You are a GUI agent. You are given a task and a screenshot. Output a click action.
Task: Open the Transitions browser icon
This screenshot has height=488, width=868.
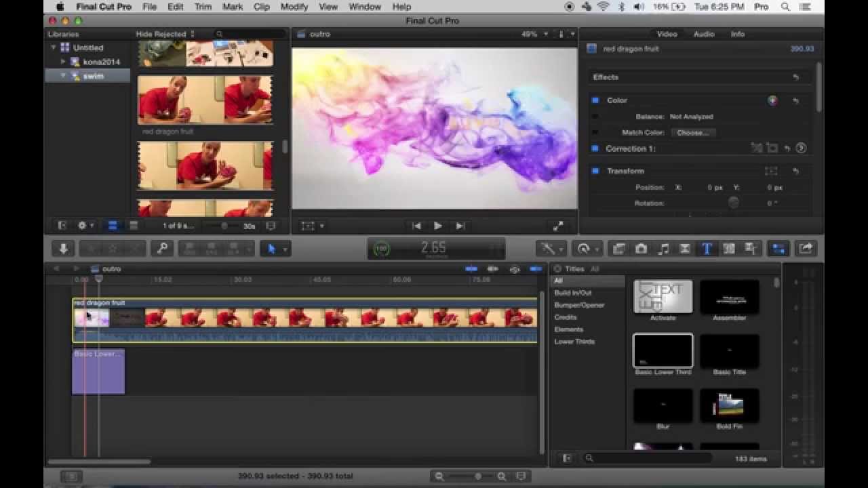[685, 249]
